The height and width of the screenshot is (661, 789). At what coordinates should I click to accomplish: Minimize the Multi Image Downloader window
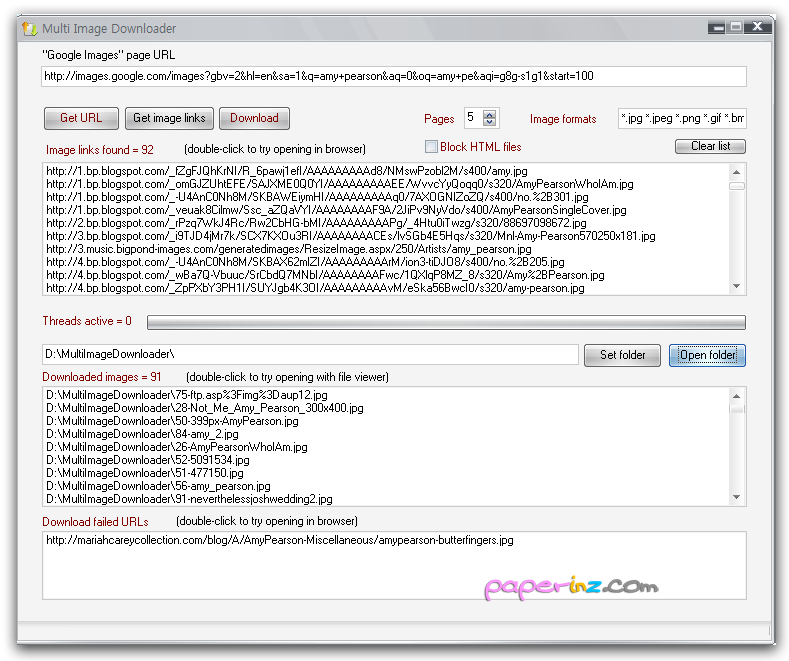coord(718,28)
